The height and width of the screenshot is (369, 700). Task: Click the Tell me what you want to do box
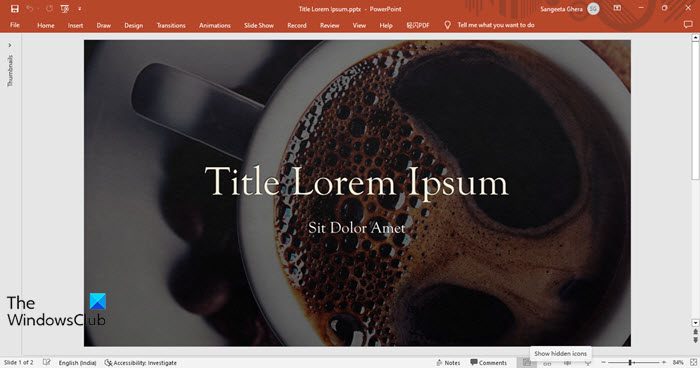click(496, 25)
